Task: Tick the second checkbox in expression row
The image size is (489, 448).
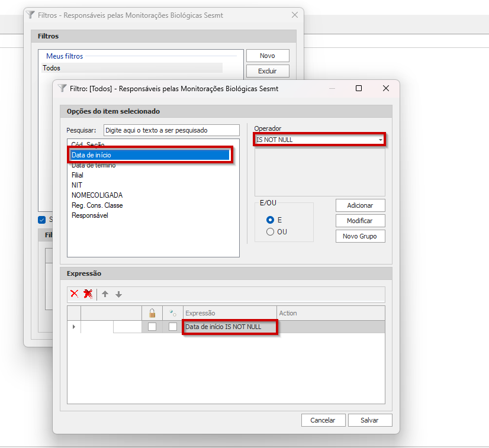Action: coord(173,327)
